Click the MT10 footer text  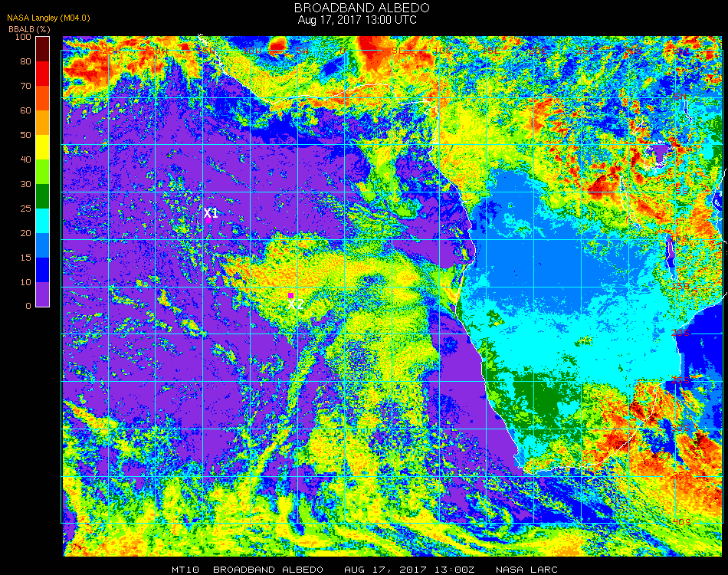coord(185,570)
